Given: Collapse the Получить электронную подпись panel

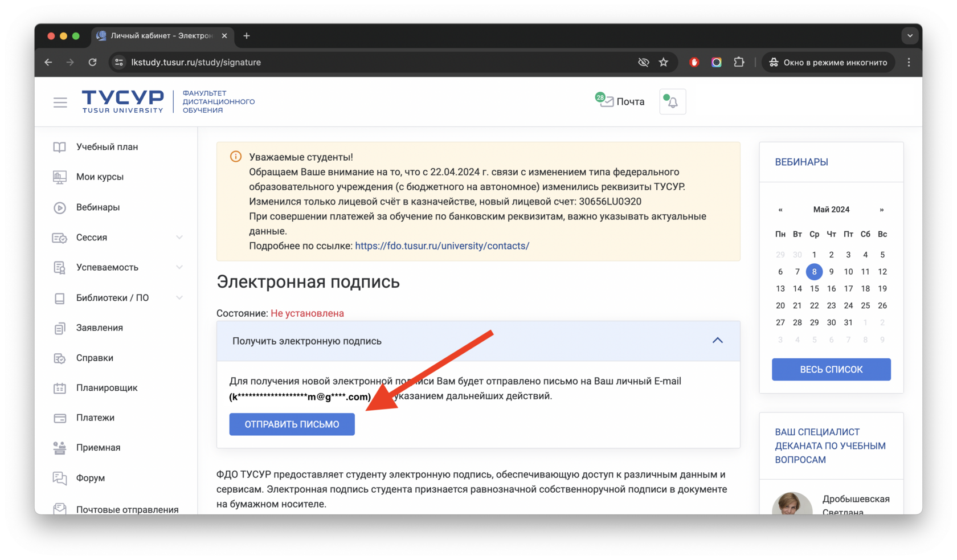Looking at the screenshot, I should click(x=718, y=341).
